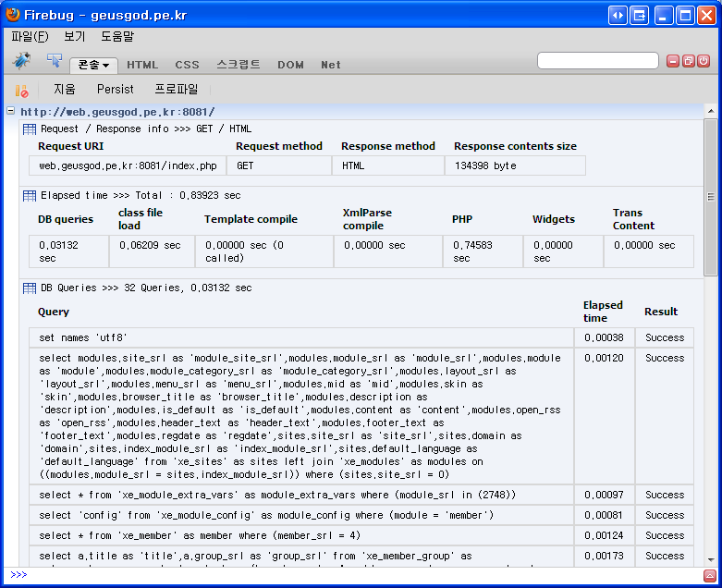This screenshot has width=722, height=588.
Task: Open the 콘솔 tab dropdown arrow
Action: (106, 66)
